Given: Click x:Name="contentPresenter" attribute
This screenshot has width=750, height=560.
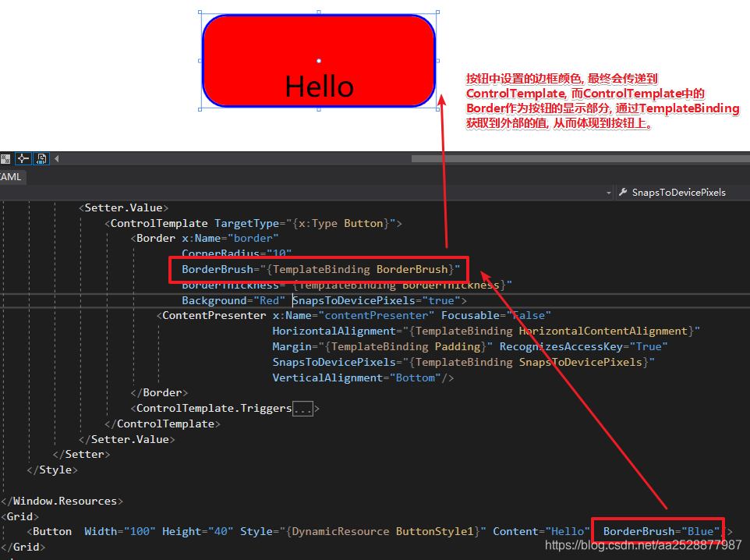Looking at the screenshot, I should 353,315.
